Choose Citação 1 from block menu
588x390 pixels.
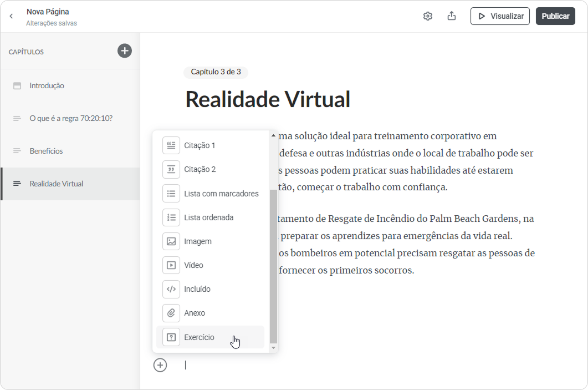click(x=200, y=145)
